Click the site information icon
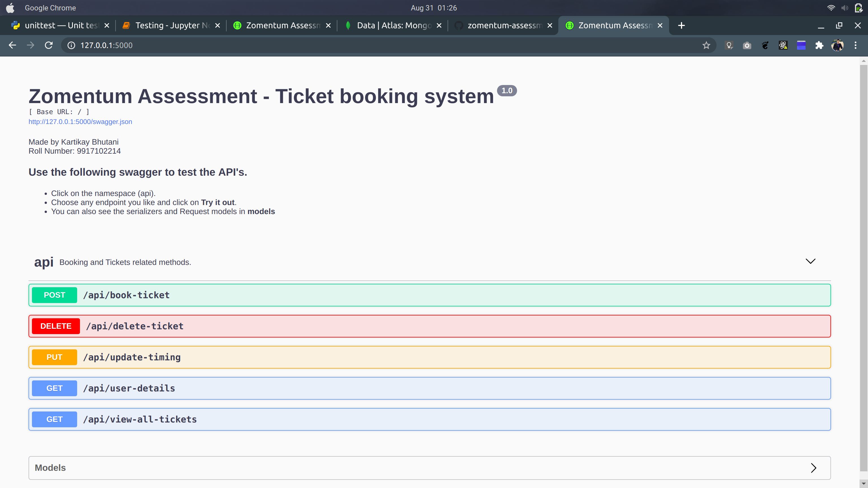 tap(71, 45)
